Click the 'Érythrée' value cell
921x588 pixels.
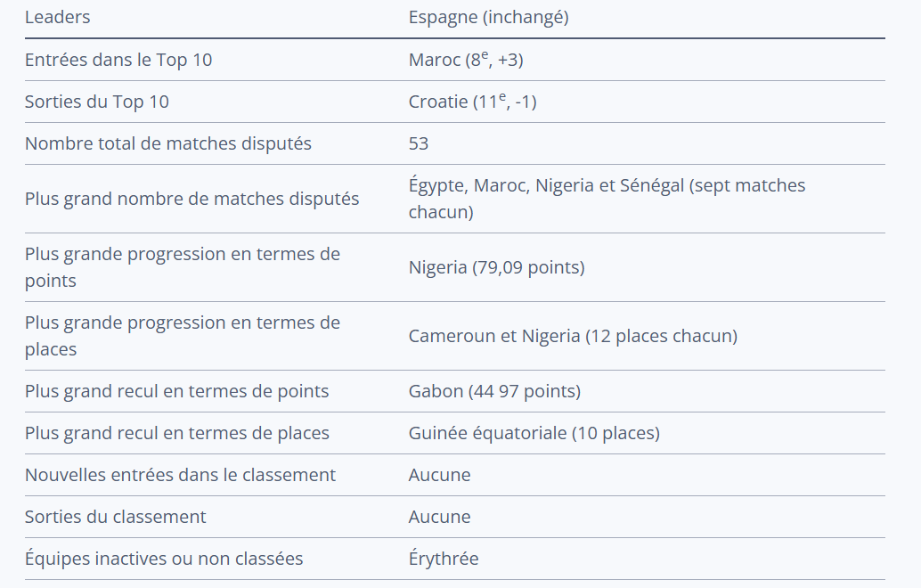click(444, 559)
